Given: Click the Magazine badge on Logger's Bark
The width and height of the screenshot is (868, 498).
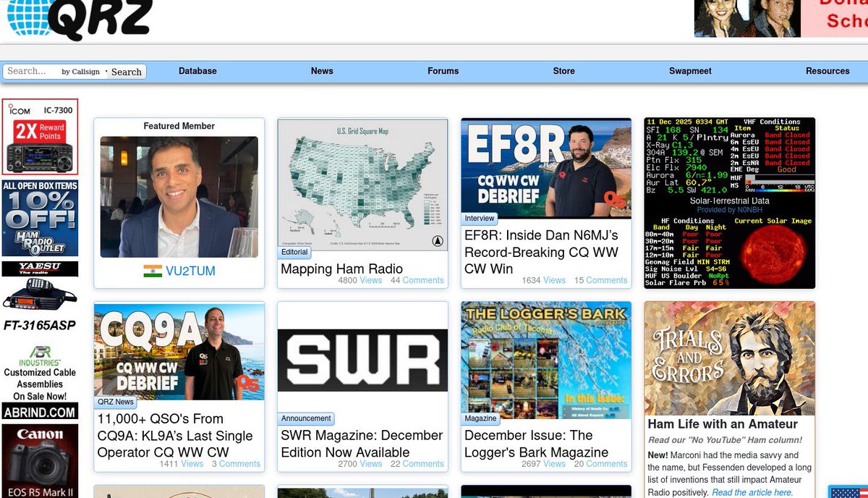Looking at the screenshot, I should point(480,418).
